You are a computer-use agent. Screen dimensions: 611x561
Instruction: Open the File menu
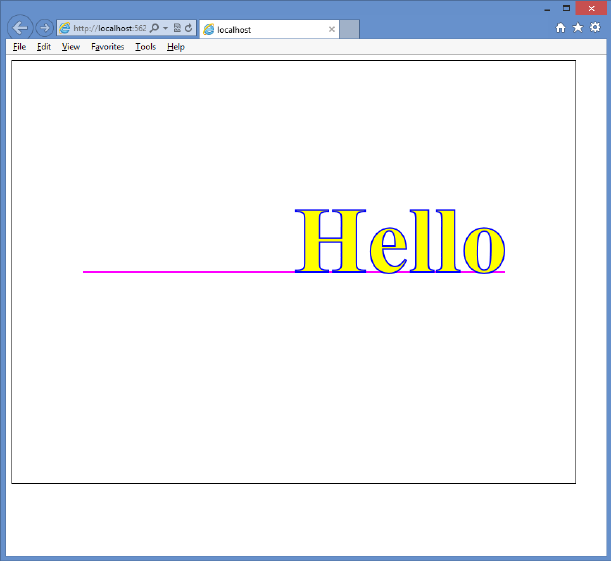[19, 47]
